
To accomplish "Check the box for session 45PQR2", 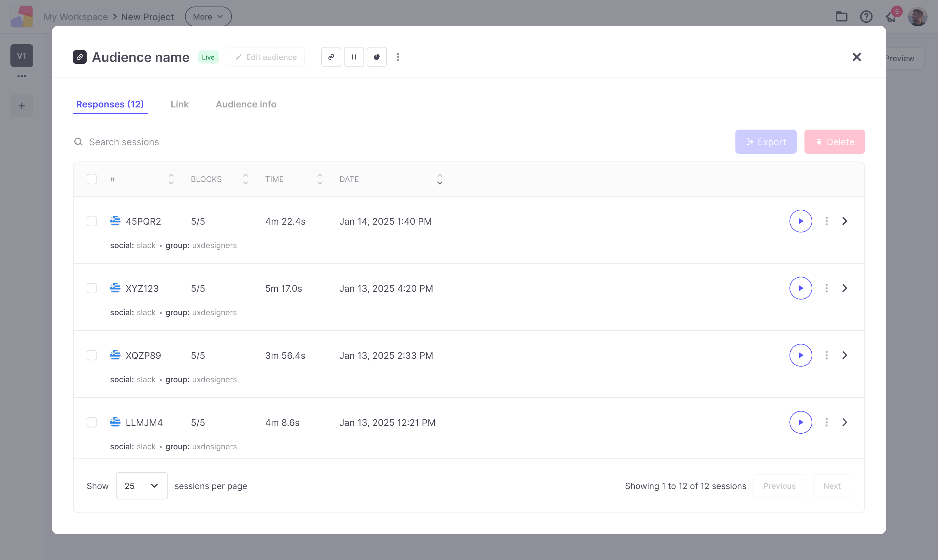I will [92, 221].
